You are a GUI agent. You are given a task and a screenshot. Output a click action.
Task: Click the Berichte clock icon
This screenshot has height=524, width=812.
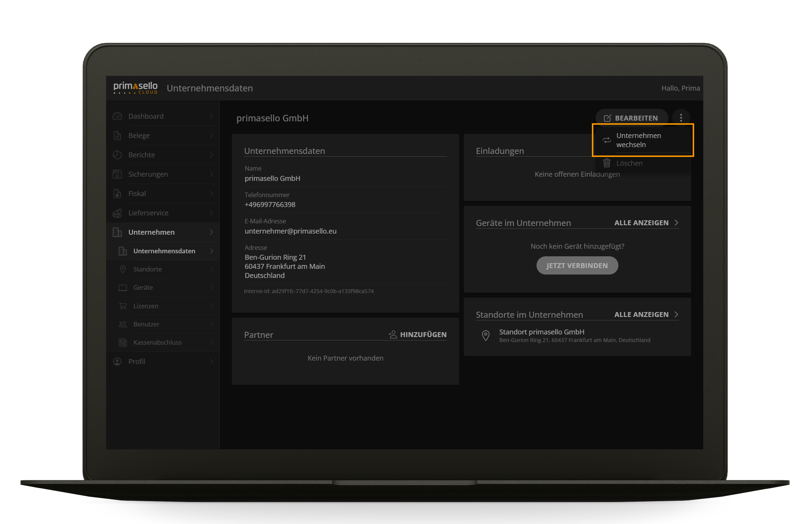(x=117, y=155)
